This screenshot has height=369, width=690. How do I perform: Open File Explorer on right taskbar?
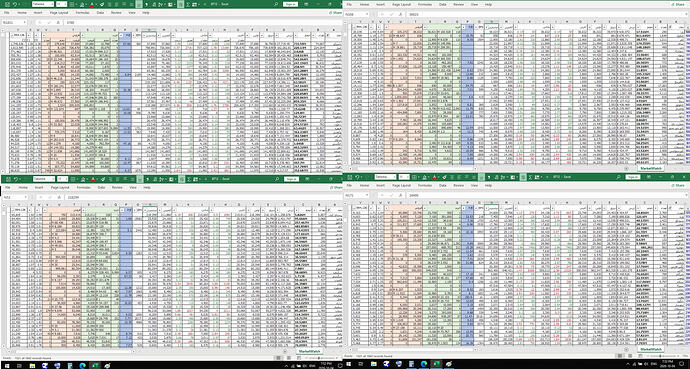(x=374, y=364)
